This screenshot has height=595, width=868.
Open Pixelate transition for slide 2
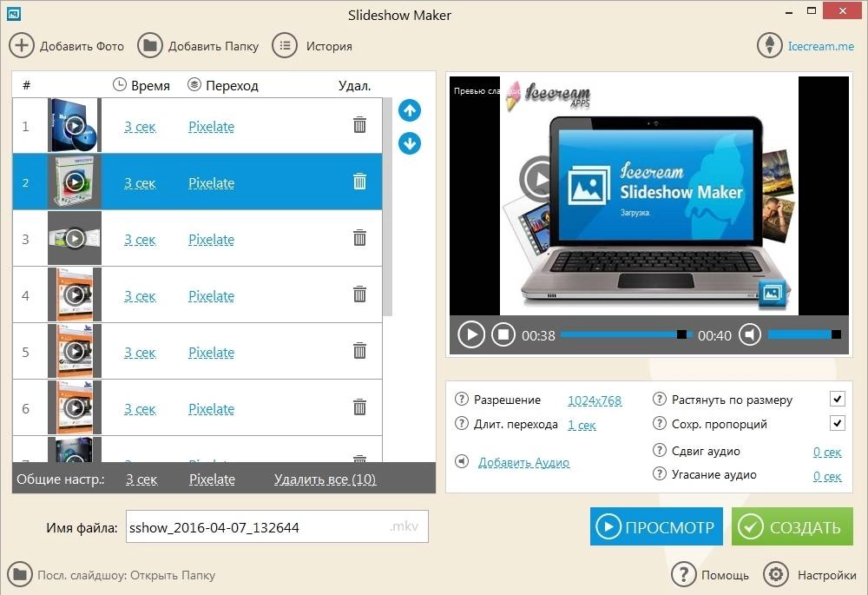tap(212, 183)
